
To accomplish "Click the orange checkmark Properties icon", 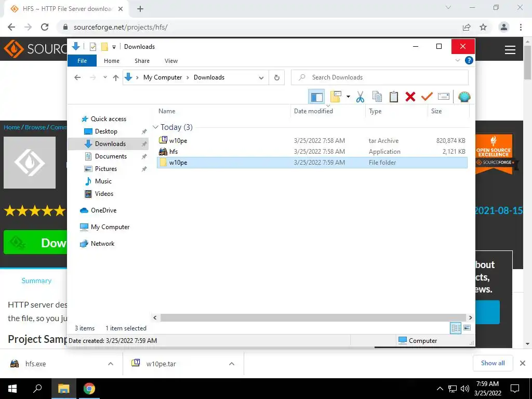I will click(427, 97).
